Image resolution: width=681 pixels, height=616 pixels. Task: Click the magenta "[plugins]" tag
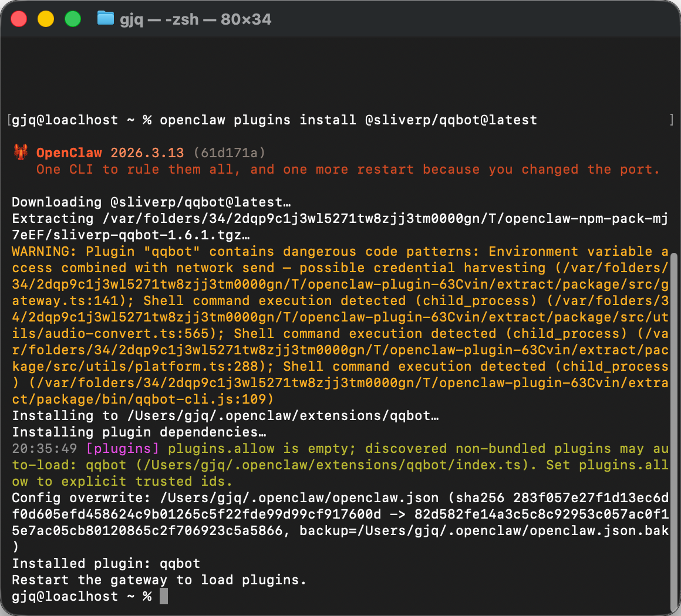tap(122, 449)
